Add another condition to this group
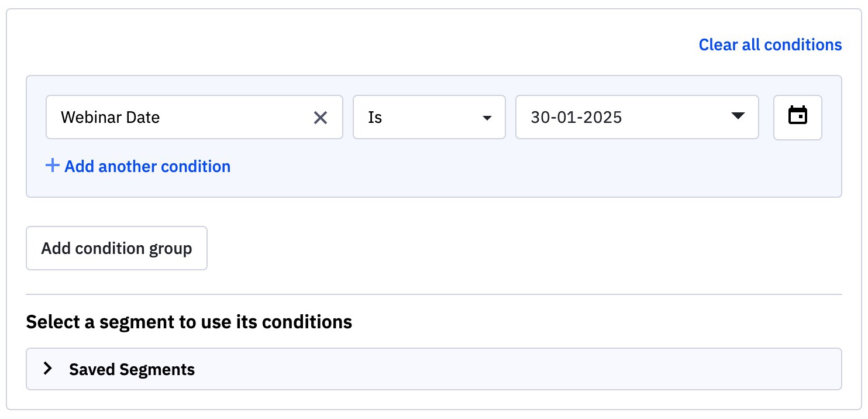The image size is (868, 419). pyautogui.click(x=147, y=167)
